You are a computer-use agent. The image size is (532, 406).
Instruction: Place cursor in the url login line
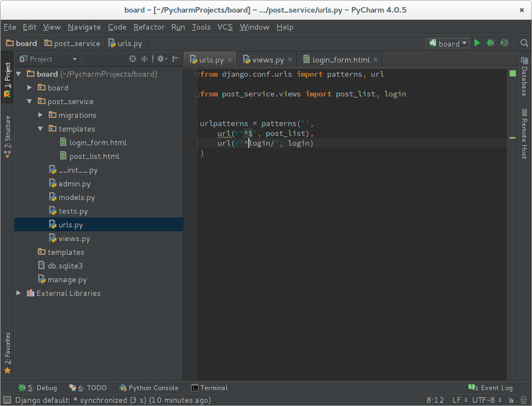pyautogui.click(x=265, y=143)
